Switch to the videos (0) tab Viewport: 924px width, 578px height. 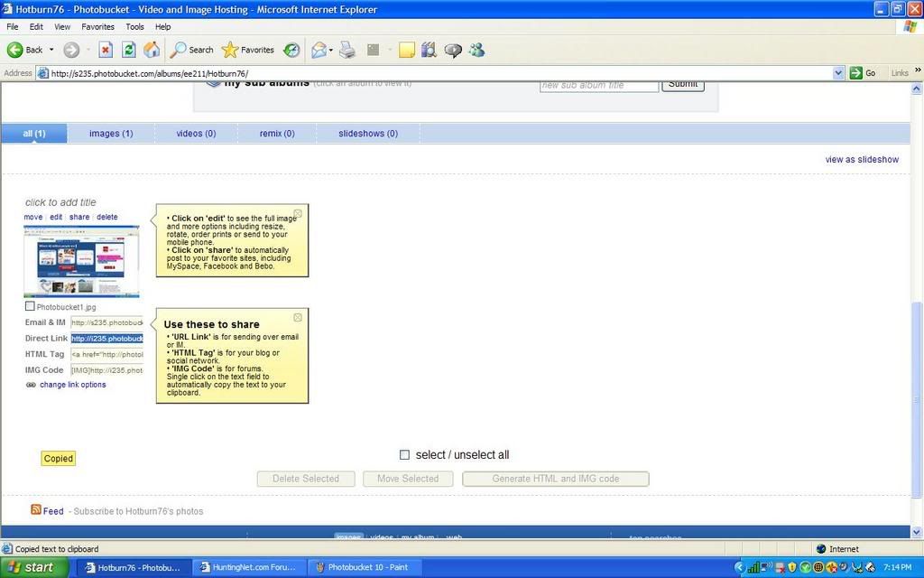(x=196, y=134)
